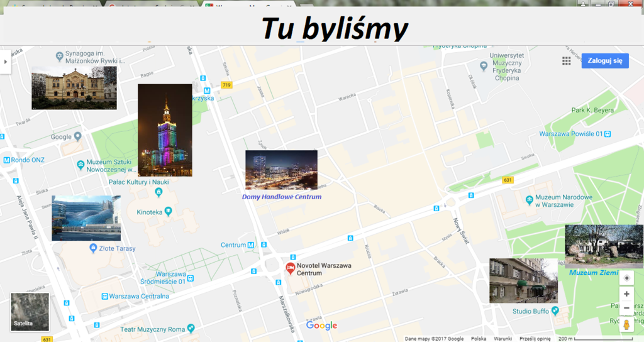The height and width of the screenshot is (362, 644).
Task: Click the Domy Handlowe Centrum caption
Action: 282,197
